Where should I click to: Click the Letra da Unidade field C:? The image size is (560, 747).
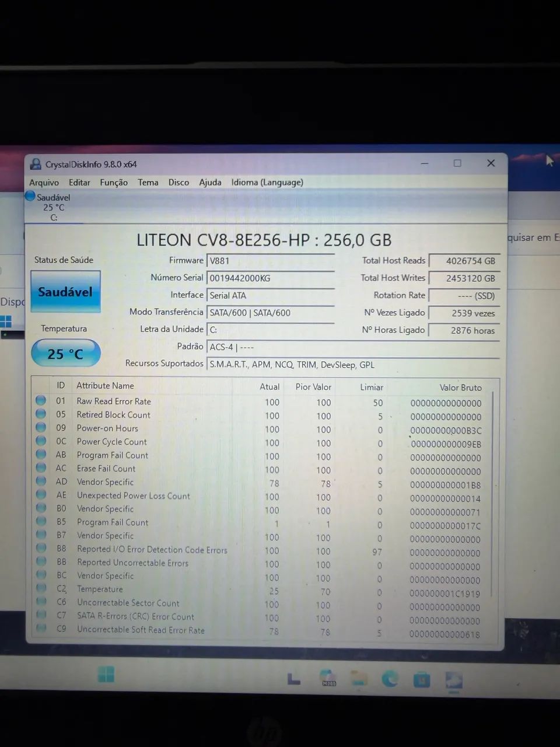tap(271, 330)
